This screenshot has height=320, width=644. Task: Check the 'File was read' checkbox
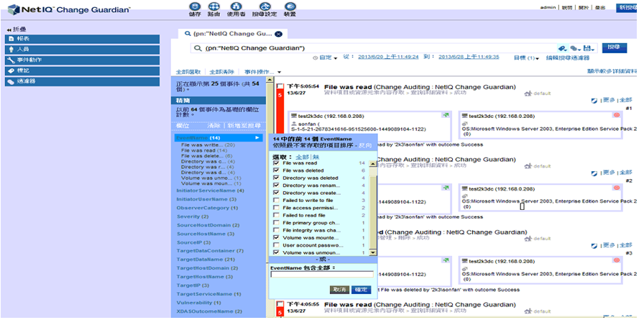point(276,163)
